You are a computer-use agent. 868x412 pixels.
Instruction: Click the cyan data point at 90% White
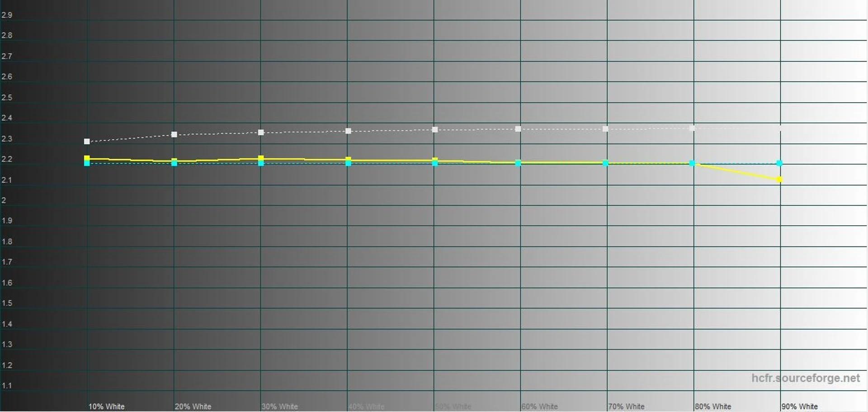point(779,163)
